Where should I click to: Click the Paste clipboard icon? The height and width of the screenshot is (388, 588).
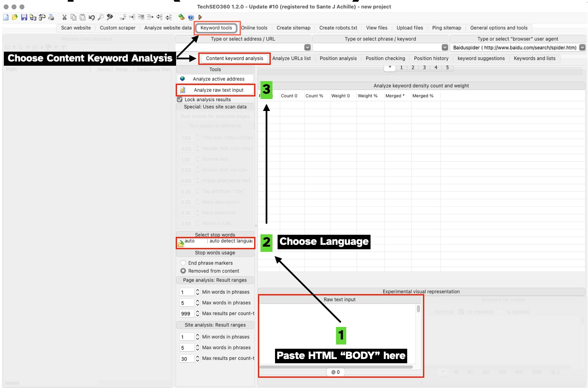pos(83,17)
